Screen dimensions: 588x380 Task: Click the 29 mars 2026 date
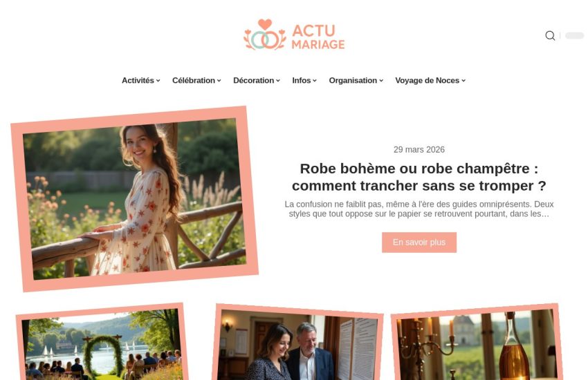tap(419, 150)
